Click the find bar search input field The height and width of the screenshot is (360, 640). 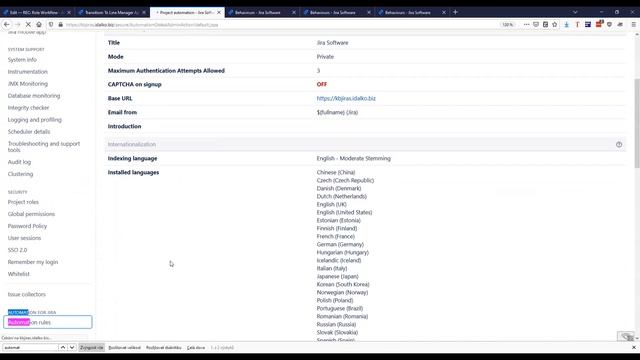(x=31, y=348)
